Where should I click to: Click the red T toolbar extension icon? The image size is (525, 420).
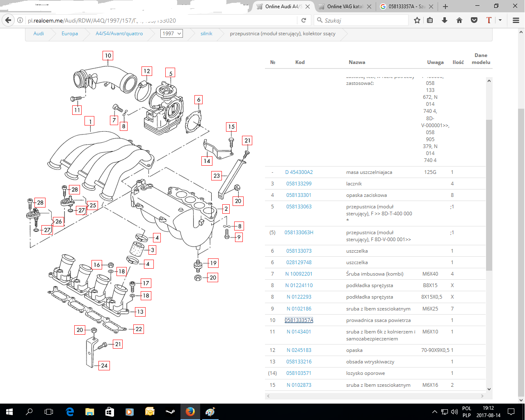(x=488, y=20)
